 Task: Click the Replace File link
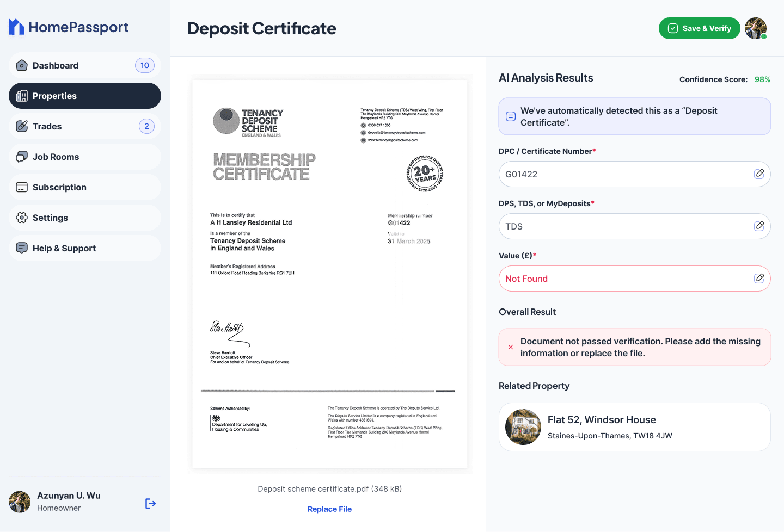[329, 509]
